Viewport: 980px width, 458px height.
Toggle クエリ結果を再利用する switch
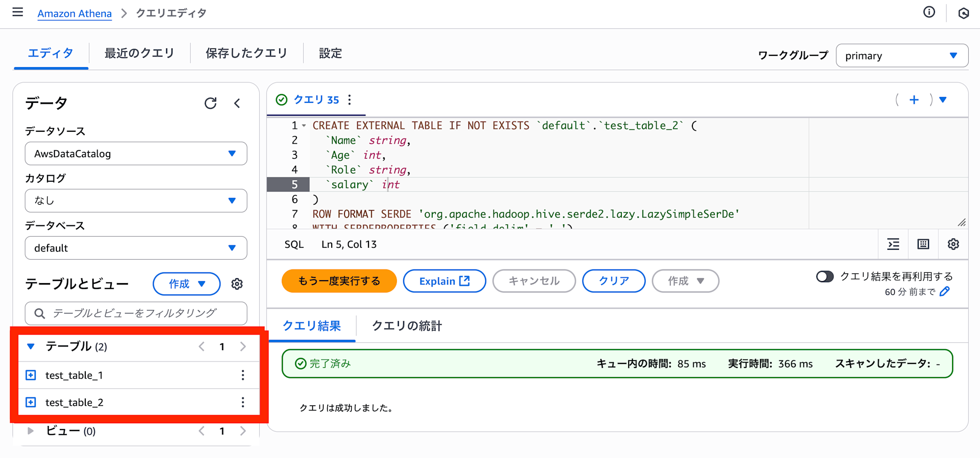point(825,277)
